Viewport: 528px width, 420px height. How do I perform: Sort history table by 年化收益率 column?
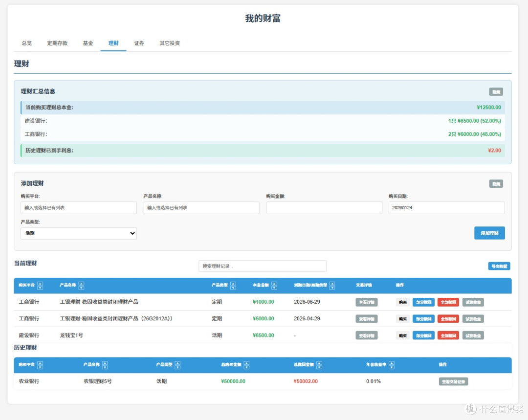click(391, 365)
